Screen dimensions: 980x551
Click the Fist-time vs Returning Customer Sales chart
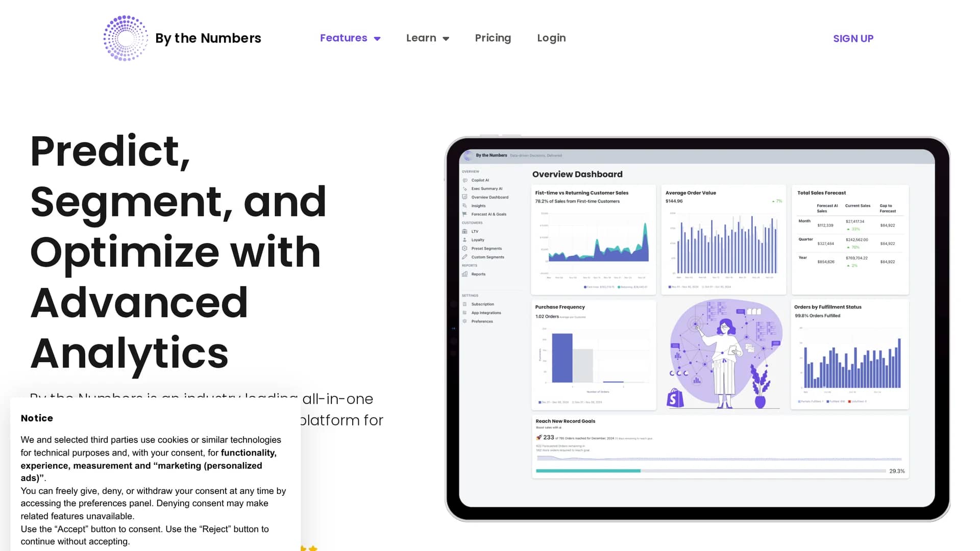(x=594, y=244)
